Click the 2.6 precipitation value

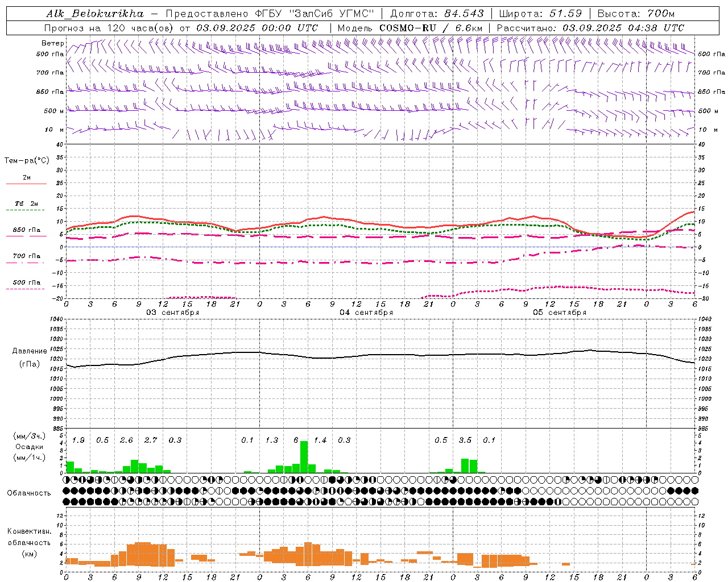pos(126,440)
